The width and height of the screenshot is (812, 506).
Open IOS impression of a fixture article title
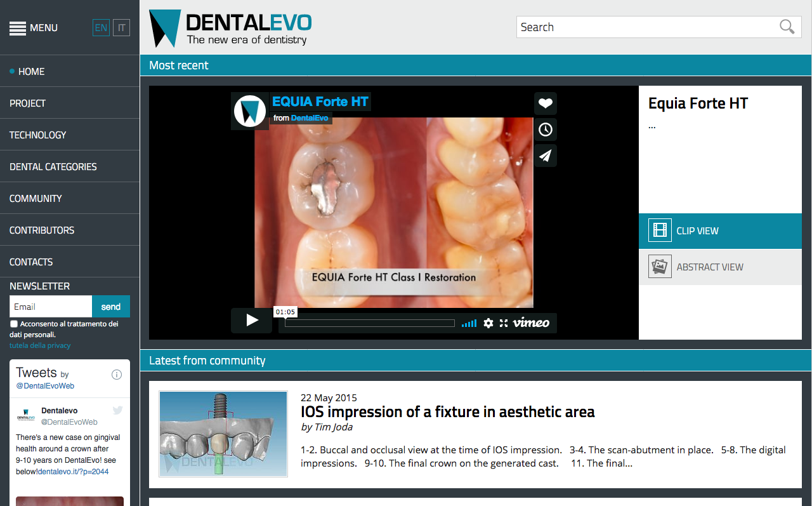point(448,412)
